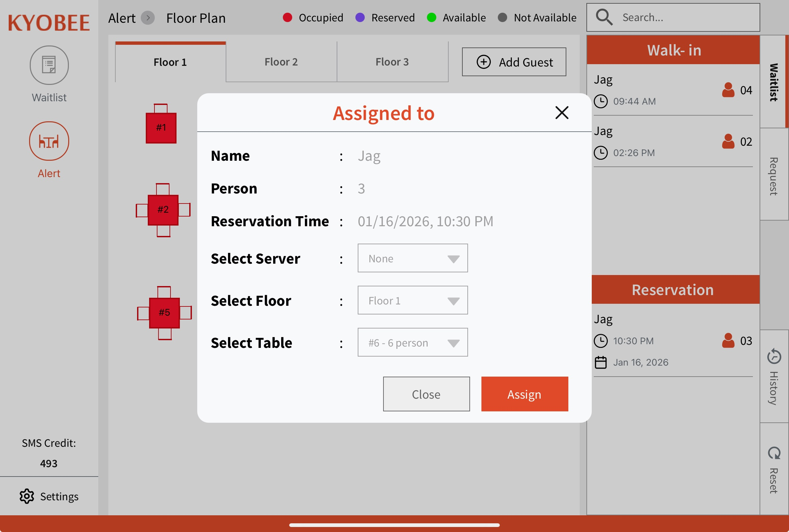Open Settings gear at bottom left
Viewport: 789px width, 532px height.
pos(27,496)
